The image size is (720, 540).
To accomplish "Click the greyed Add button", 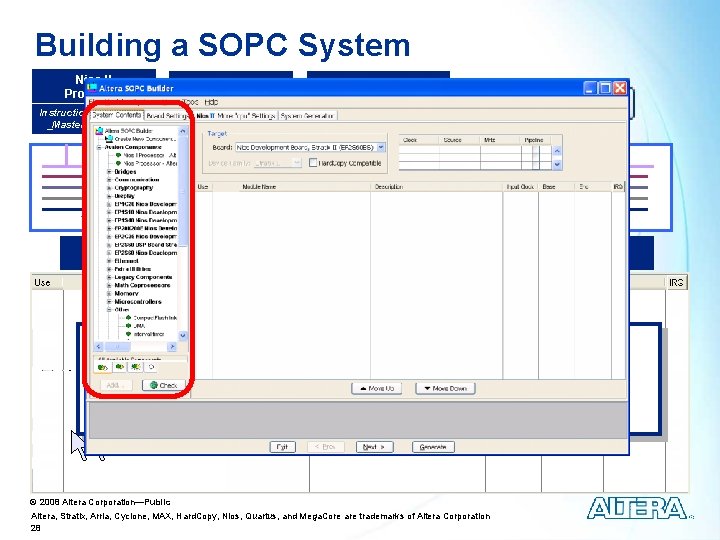I will tap(116, 385).
